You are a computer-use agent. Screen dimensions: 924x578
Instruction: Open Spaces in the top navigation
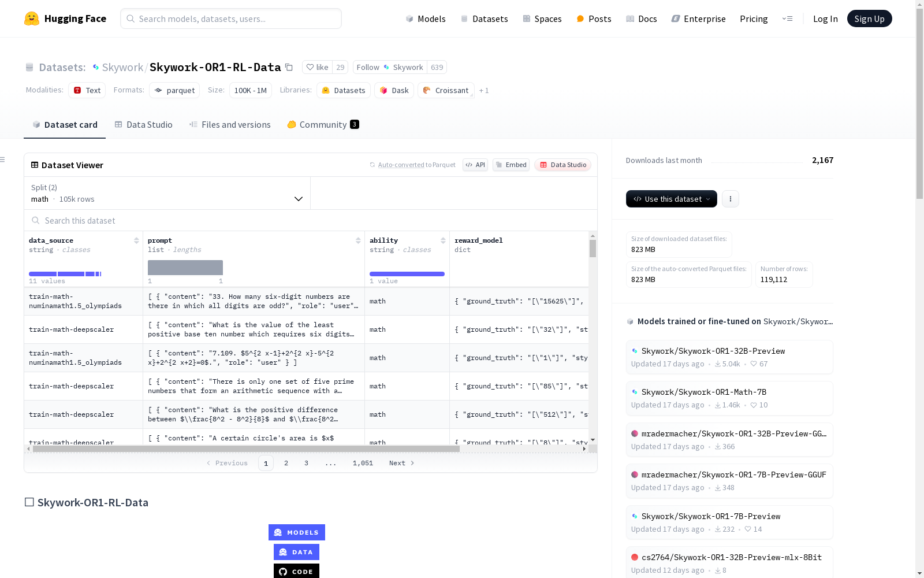tap(542, 18)
